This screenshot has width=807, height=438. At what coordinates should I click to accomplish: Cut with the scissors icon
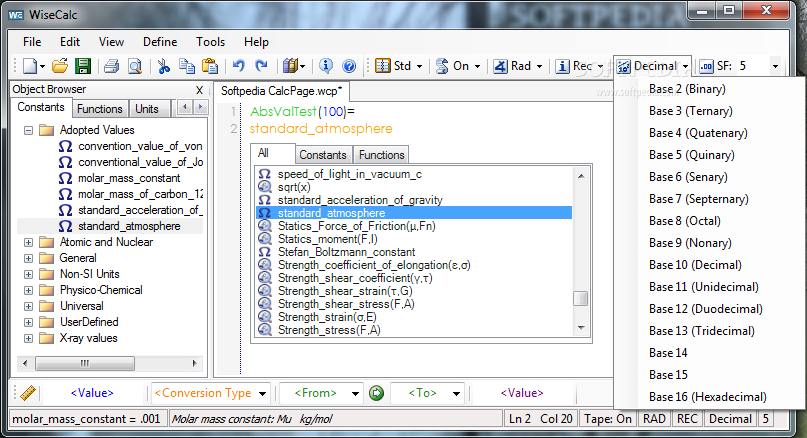point(164,66)
